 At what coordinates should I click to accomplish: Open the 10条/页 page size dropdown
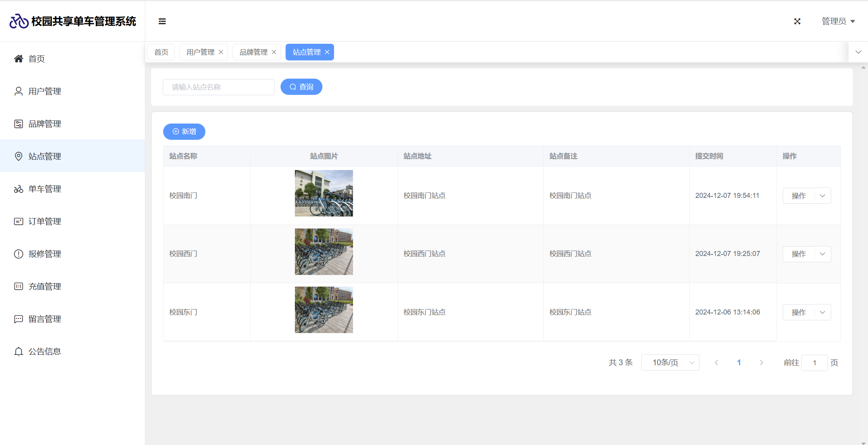tap(670, 363)
